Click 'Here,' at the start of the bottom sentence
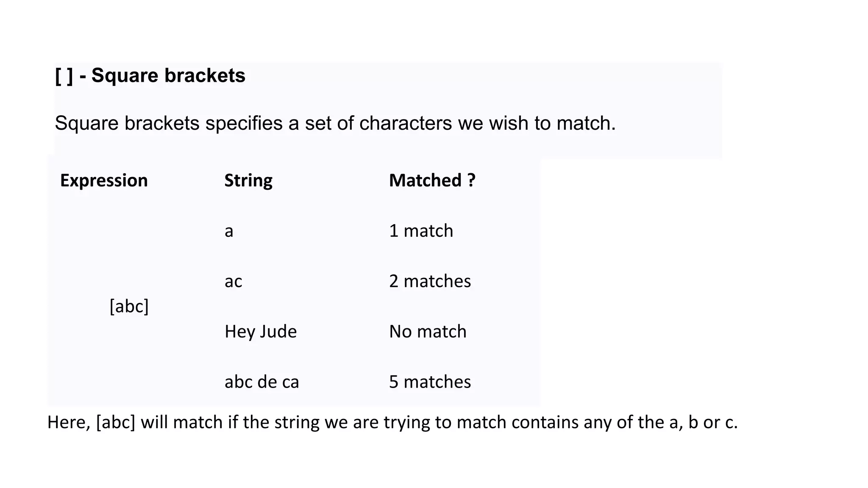 point(69,423)
